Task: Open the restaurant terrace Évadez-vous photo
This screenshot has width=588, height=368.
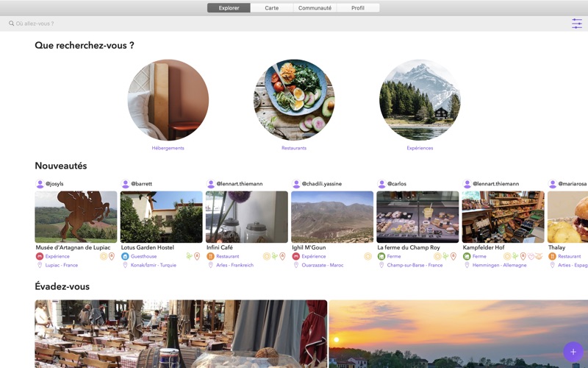Action: pos(181,334)
